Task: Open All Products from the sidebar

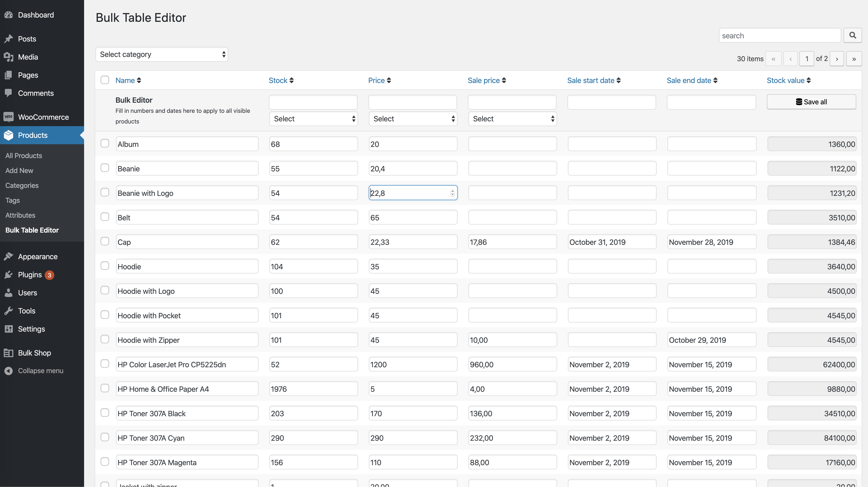Action: [24, 155]
